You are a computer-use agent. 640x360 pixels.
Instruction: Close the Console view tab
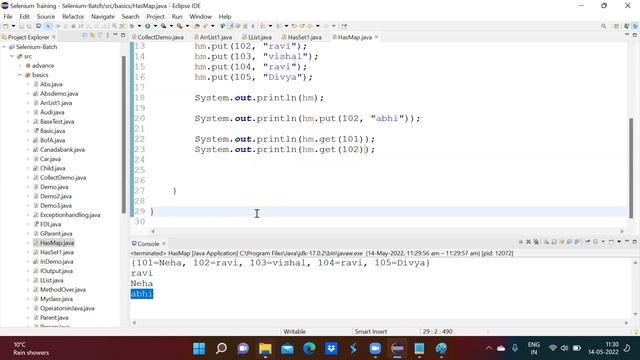(x=164, y=244)
